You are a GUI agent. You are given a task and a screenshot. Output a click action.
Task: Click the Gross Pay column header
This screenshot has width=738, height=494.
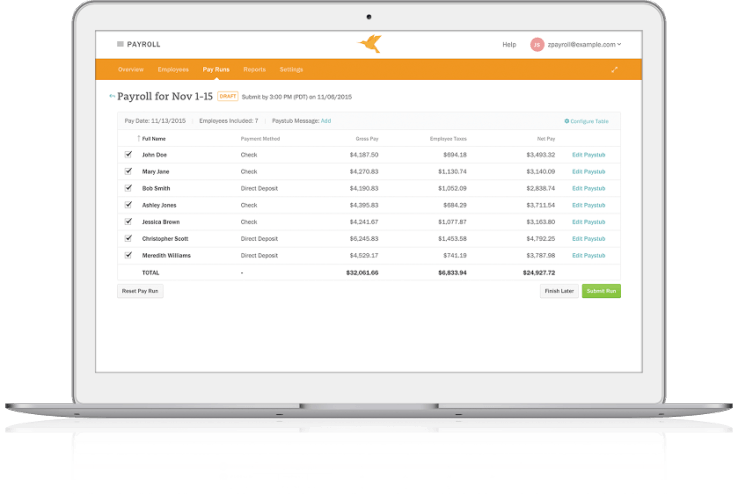click(x=367, y=139)
